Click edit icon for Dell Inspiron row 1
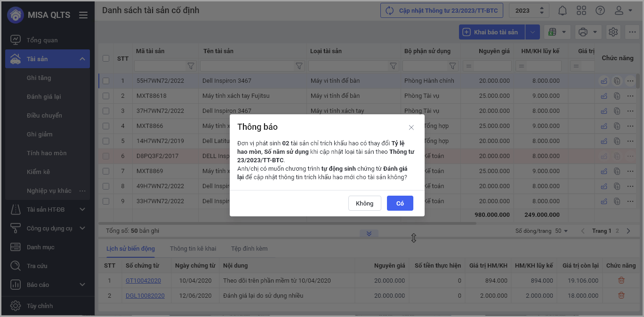Image resolution: width=644 pixels, height=317 pixels. (x=604, y=81)
